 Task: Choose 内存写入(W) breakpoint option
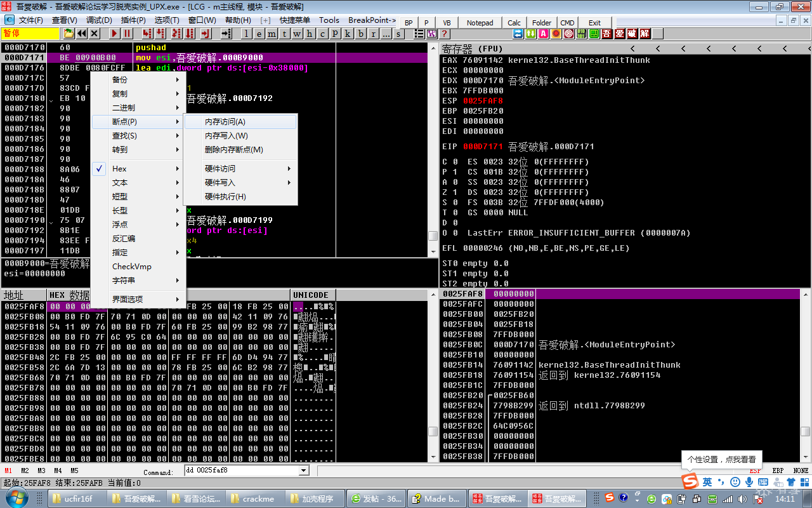click(x=240, y=135)
